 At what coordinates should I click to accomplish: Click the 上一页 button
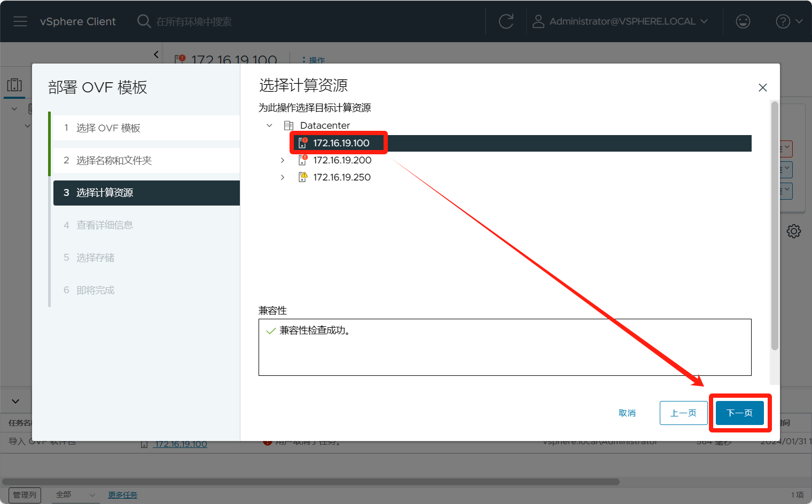(x=683, y=413)
